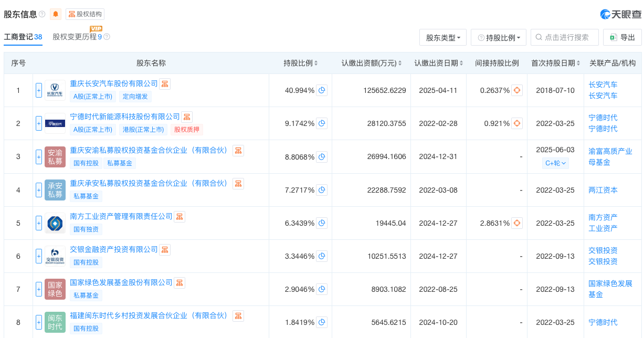The image size is (644, 338).
Task: Click the 长安汽车 logo thumbnail
Action: (55, 90)
